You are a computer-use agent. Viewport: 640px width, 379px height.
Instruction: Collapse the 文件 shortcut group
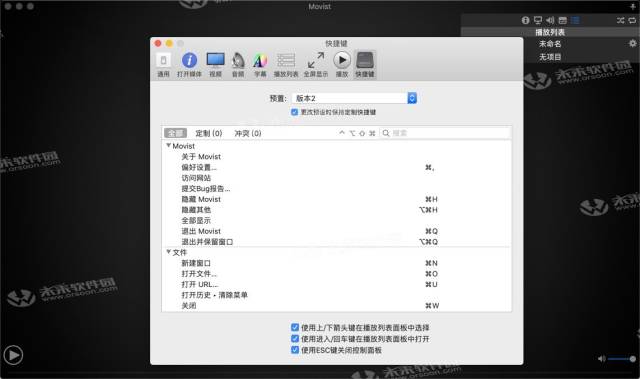[168, 252]
